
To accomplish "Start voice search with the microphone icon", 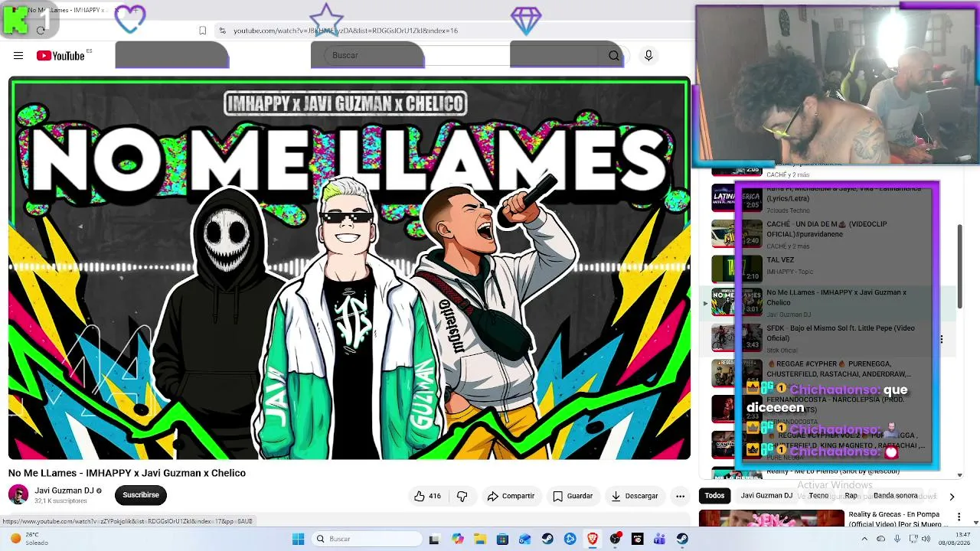I will pyautogui.click(x=648, y=55).
